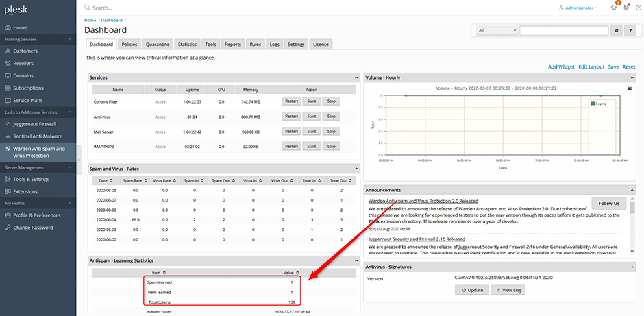Collapse Spam and Virus - Rates widget

356,168
